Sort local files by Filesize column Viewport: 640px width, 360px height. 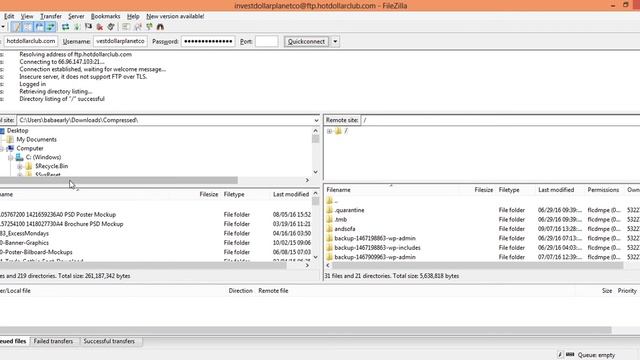(209, 194)
